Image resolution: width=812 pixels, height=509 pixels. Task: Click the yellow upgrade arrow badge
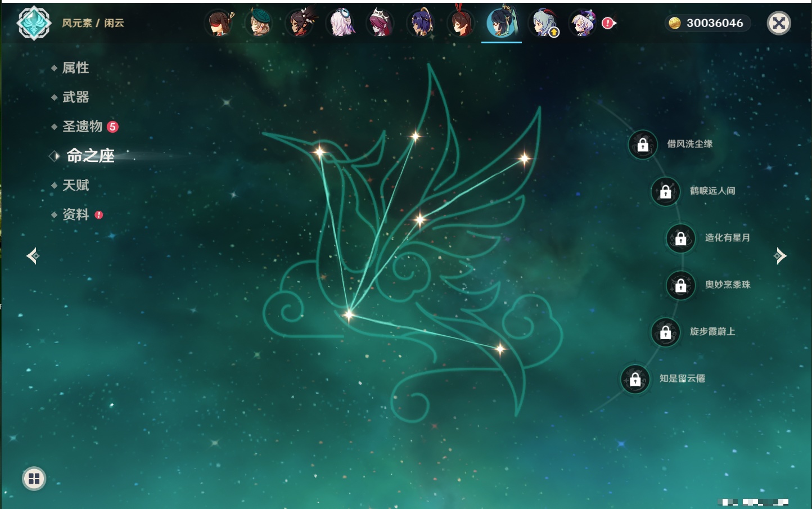[554, 33]
